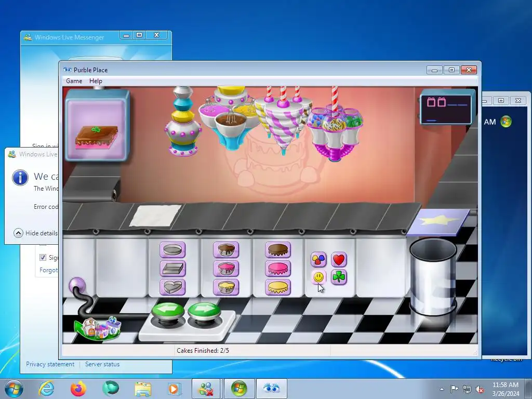Apply the yellow icing layer
Screen dimensions: 532x399
tap(278, 287)
